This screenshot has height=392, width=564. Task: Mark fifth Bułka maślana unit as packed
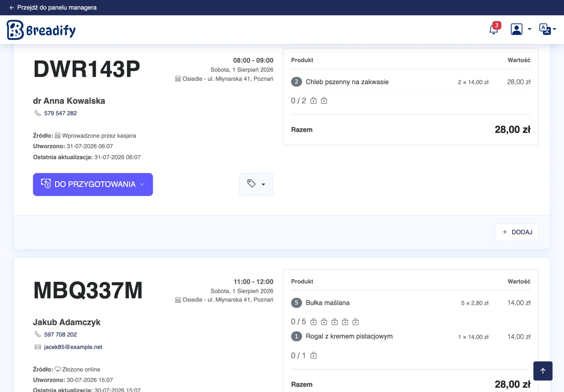[356, 322]
